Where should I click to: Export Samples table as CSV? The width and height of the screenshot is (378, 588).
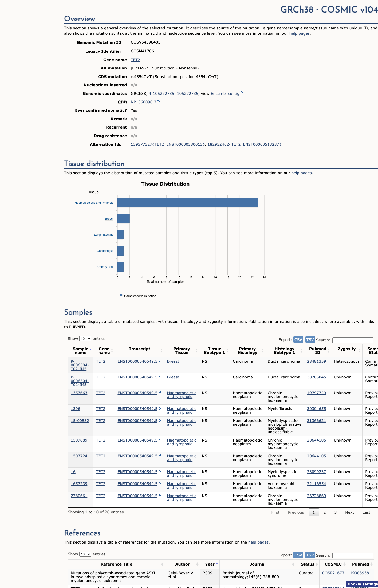[298, 340]
